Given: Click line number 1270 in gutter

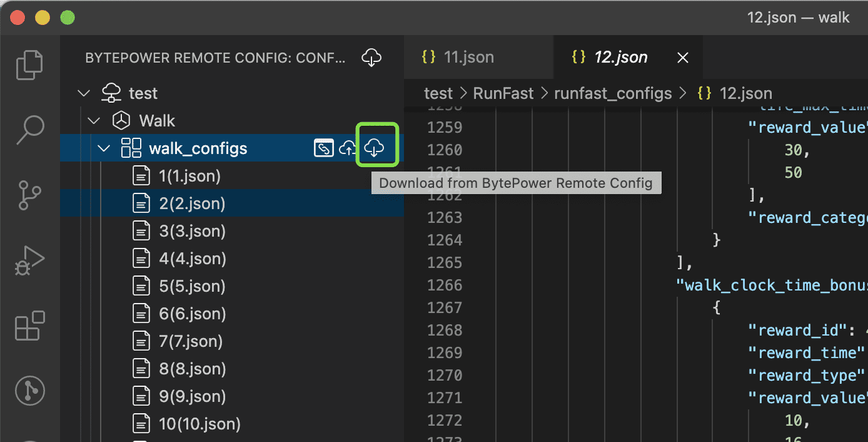Looking at the screenshot, I should pos(445,375).
